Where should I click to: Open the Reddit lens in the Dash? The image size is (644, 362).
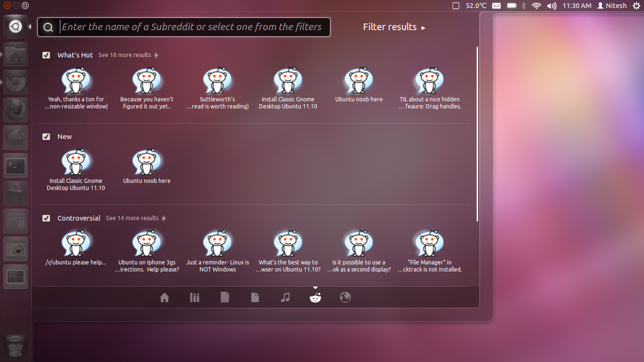pyautogui.click(x=315, y=297)
